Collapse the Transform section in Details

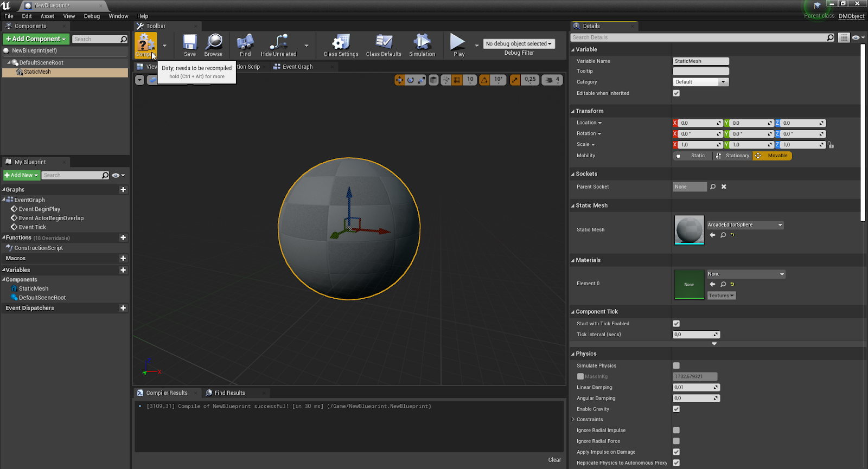pos(573,111)
